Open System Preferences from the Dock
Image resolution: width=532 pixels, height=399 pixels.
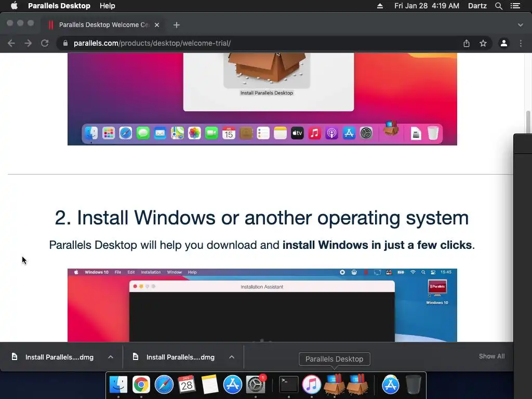point(255,384)
